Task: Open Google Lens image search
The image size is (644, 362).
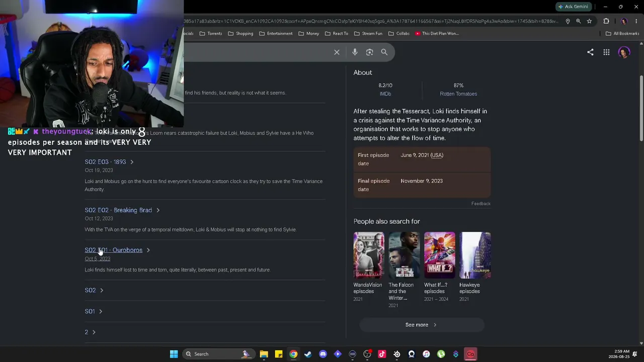Action: 370,52
